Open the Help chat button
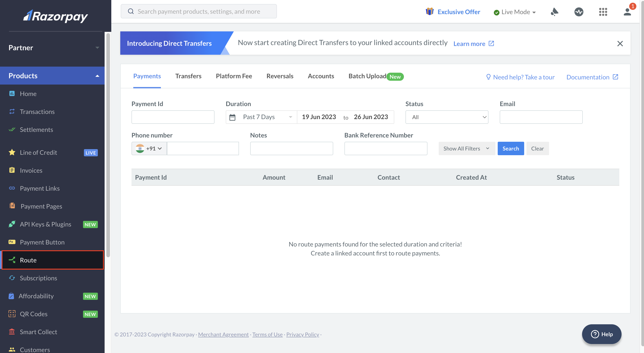The height and width of the screenshot is (353, 644). (602, 334)
